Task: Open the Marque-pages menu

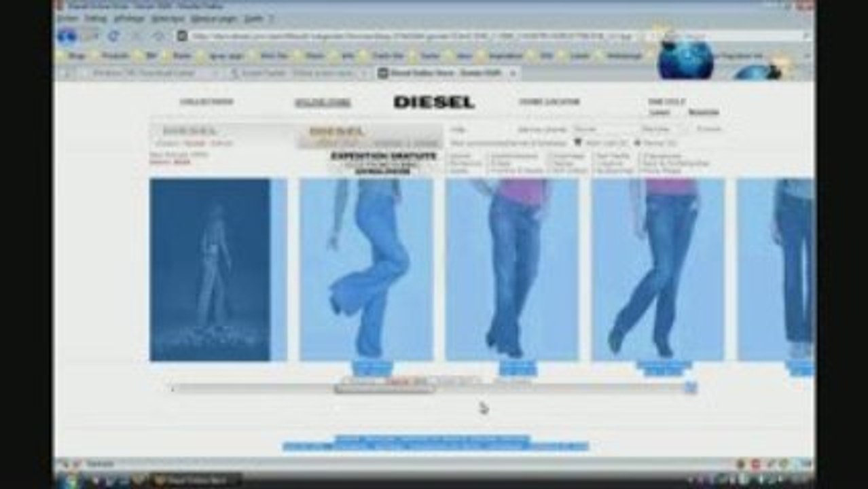Action: pyautogui.click(x=213, y=18)
